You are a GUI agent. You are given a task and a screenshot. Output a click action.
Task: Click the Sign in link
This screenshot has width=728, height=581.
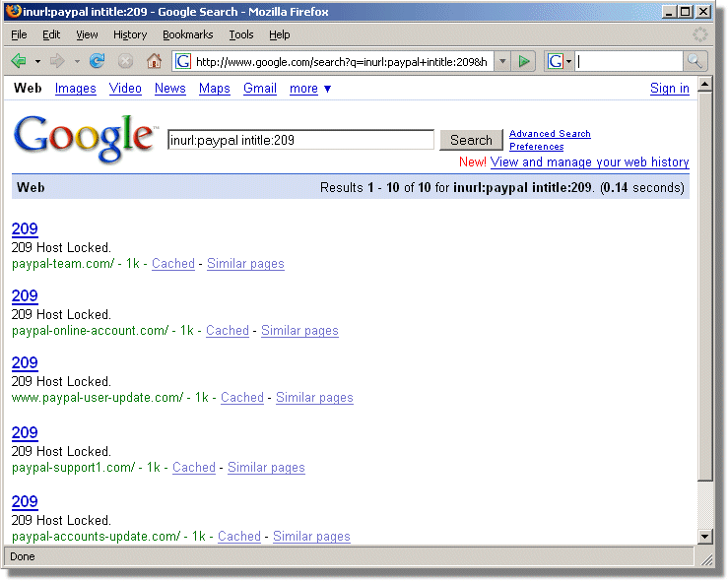[x=670, y=89]
